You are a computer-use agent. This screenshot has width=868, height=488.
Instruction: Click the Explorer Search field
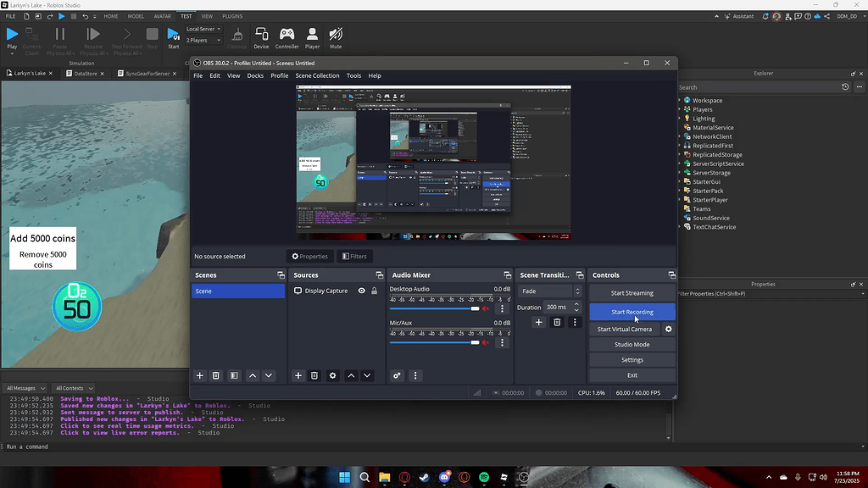pos(757,87)
